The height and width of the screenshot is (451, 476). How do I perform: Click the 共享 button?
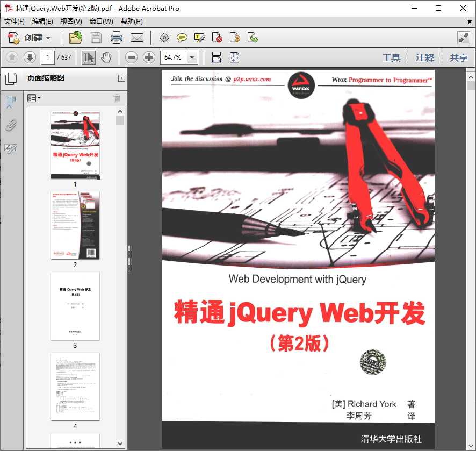pos(458,58)
